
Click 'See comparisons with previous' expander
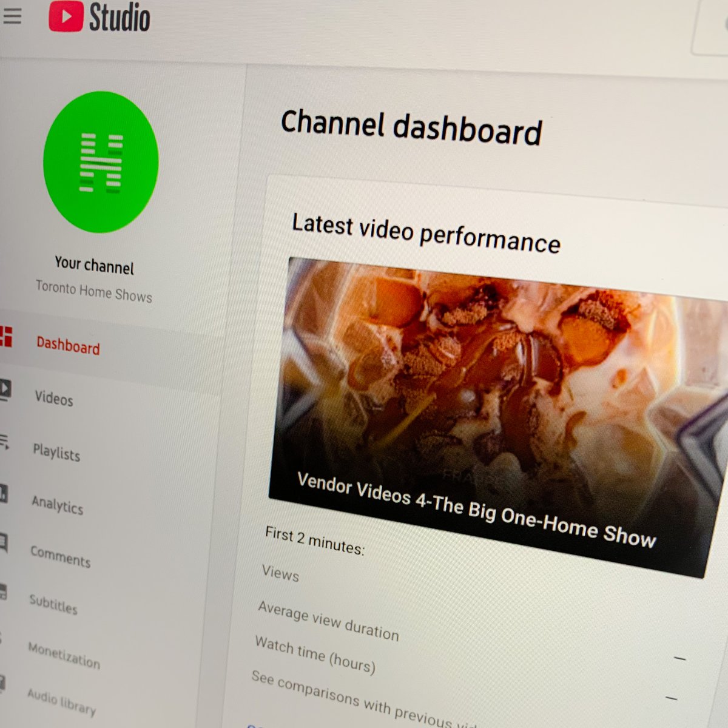tap(364, 699)
